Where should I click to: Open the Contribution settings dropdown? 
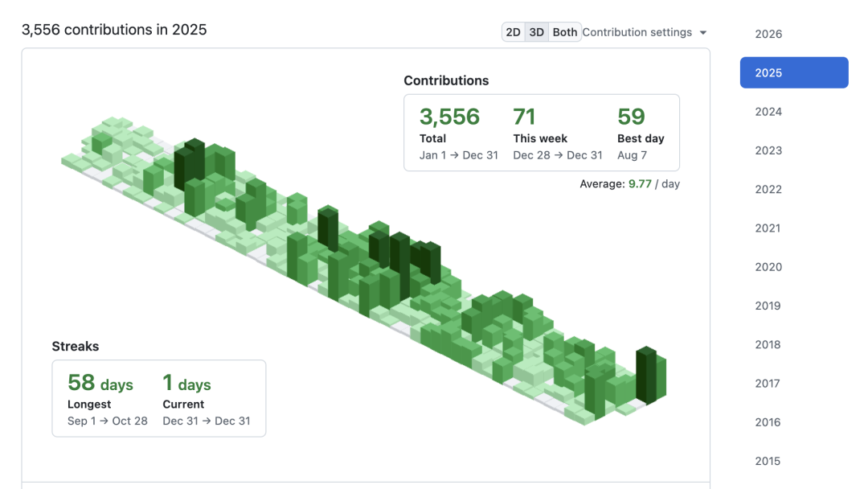click(645, 32)
